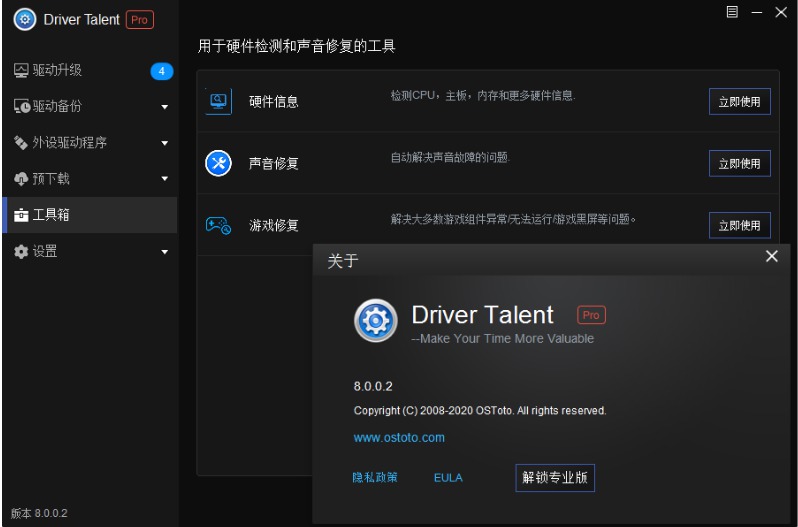798x527 pixels.
Task: Click the 驱动升级 monitor icon
Action: [x=21, y=70]
